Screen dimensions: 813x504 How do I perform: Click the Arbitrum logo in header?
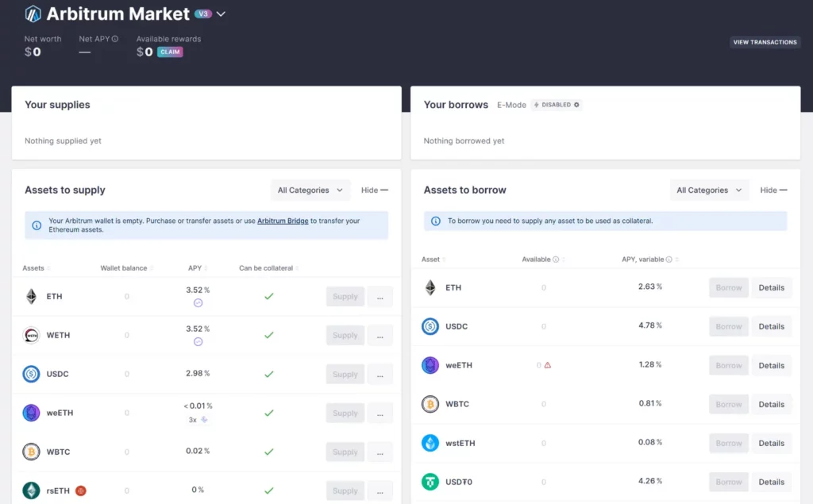33,13
